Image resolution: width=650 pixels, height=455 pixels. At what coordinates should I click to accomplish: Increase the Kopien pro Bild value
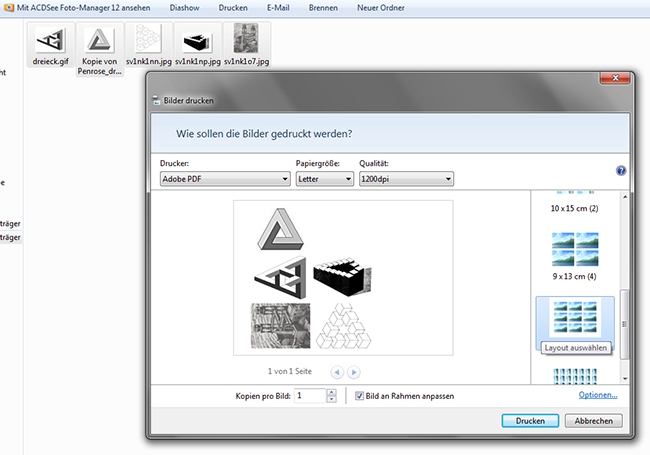coord(331,392)
